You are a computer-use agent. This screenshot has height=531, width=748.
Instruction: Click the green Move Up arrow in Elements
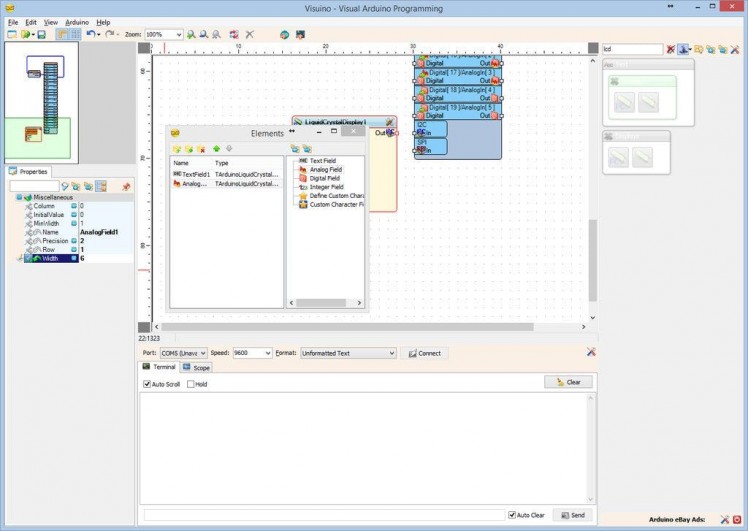pos(215,148)
